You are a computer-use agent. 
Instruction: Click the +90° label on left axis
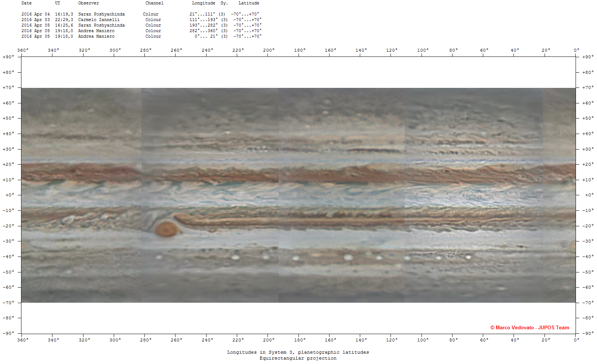(8, 57)
